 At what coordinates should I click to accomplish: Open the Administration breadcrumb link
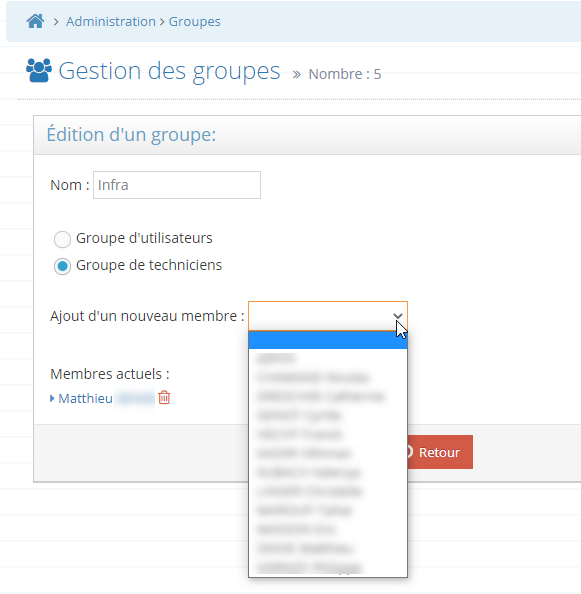111,22
